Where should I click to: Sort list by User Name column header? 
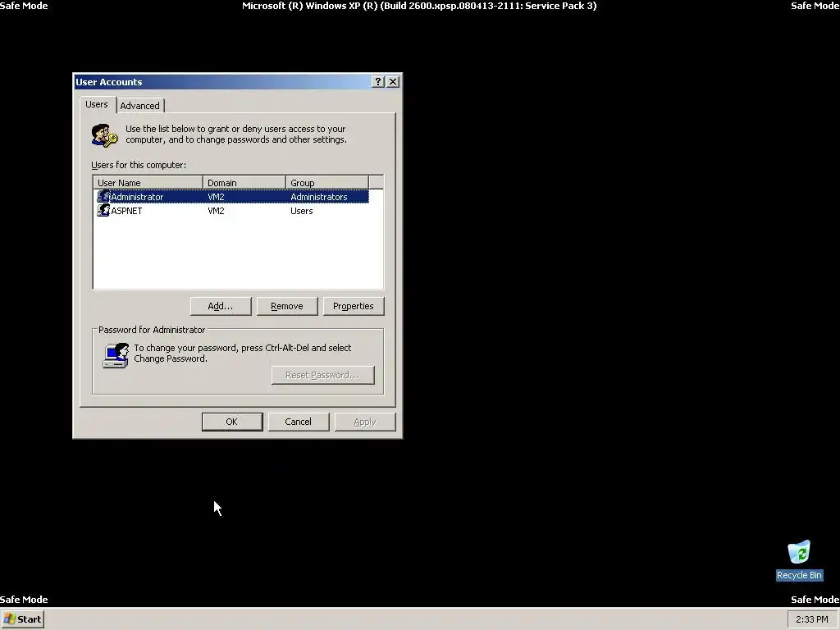[148, 183]
